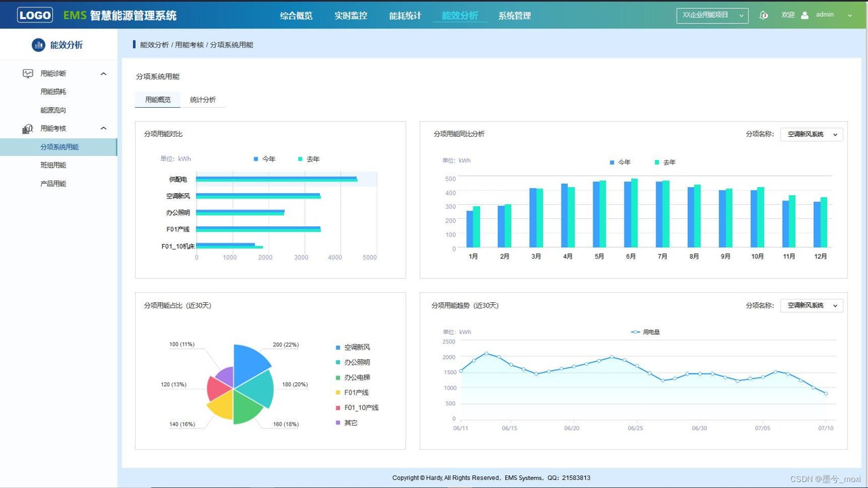868x488 pixels.
Task: Switch to the 统计分析 tab
Action: coord(203,100)
